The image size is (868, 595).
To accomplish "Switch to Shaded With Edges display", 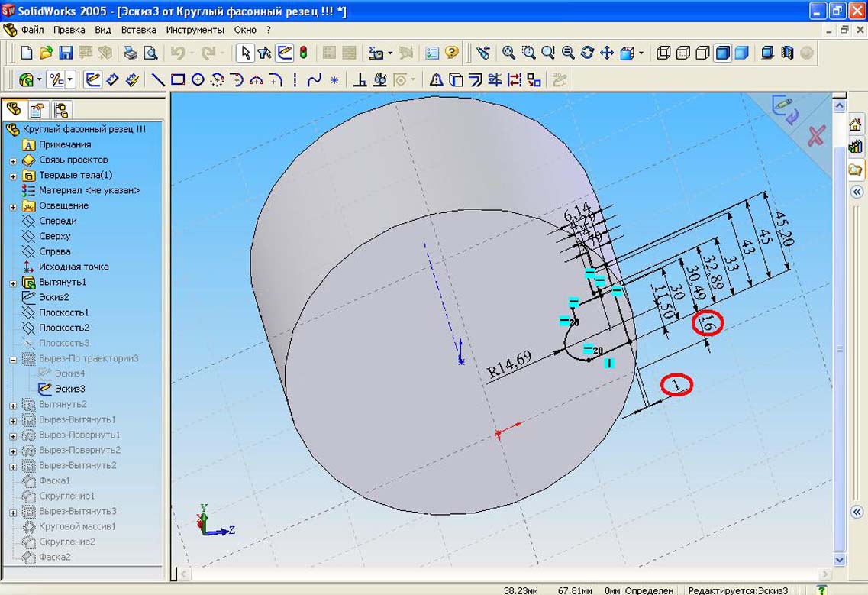I will (722, 53).
